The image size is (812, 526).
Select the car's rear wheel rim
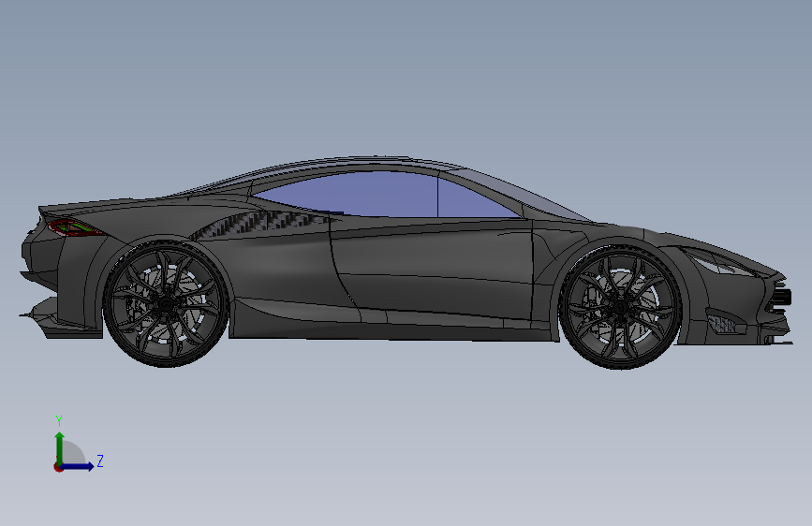[165, 305]
